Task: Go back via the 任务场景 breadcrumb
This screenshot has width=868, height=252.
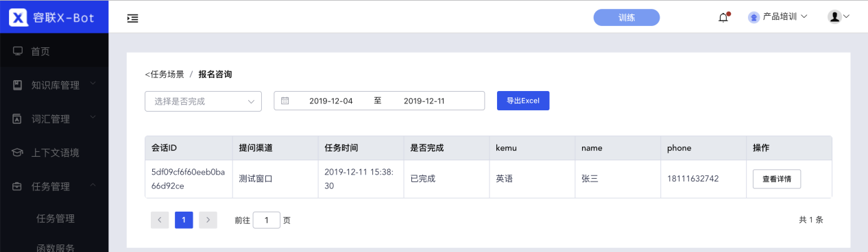Action: [165, 74]
